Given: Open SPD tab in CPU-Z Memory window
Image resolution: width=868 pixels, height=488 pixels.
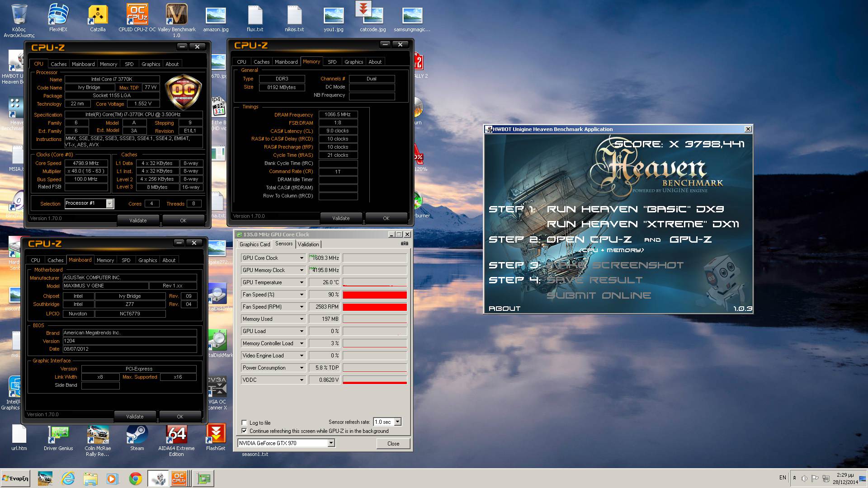Looking at the screenshot, I should tap(332, 62).
